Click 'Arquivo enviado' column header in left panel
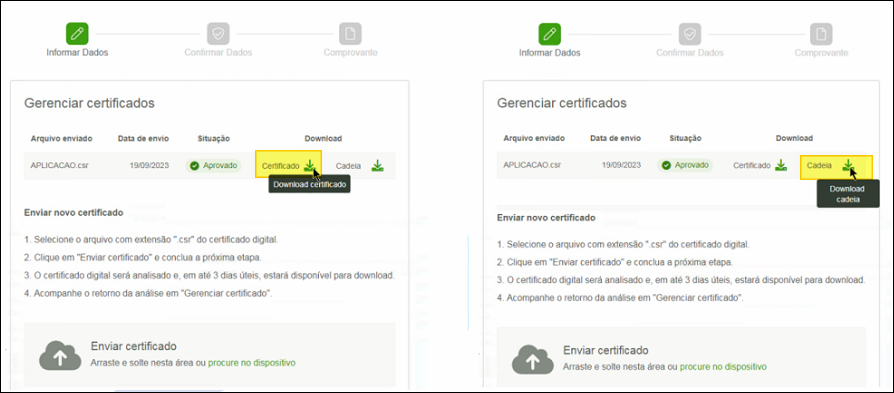Viewport: 894px width, 393px height. click(x=62, y=139)
